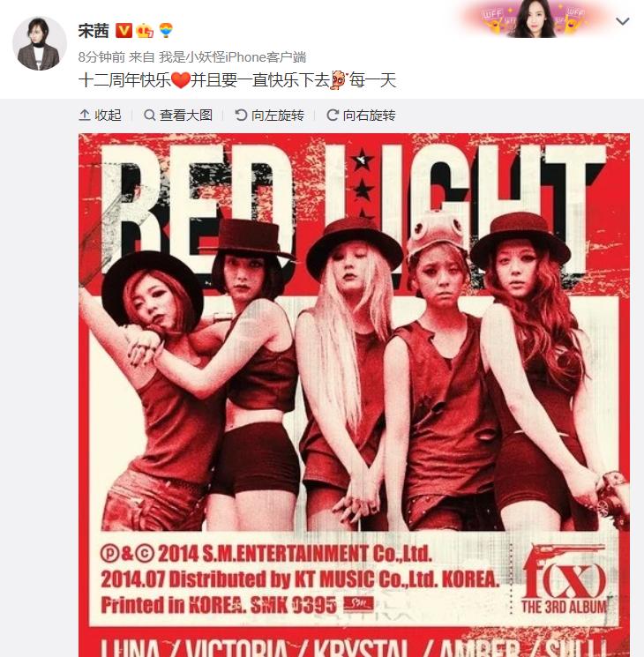Expand the post options chevron menu
Image resolution: width=644 pixels, height=657 pixels.
click(622, 21)
